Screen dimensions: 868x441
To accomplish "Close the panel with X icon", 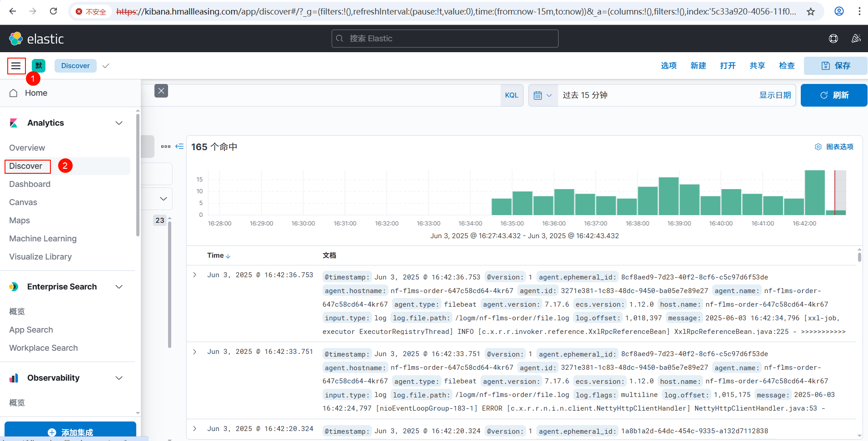I will tap(161, 91).
